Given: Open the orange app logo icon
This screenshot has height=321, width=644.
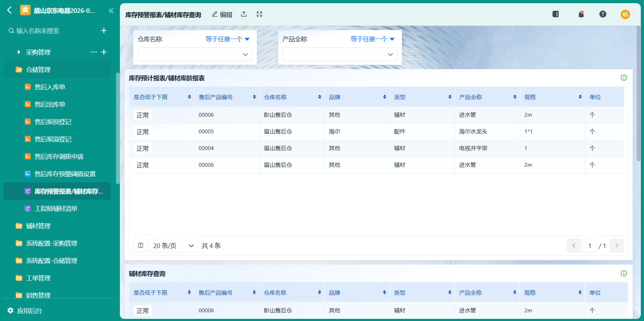Looking at the screenshot, I should pyautogui.click(x=25, y=10).
